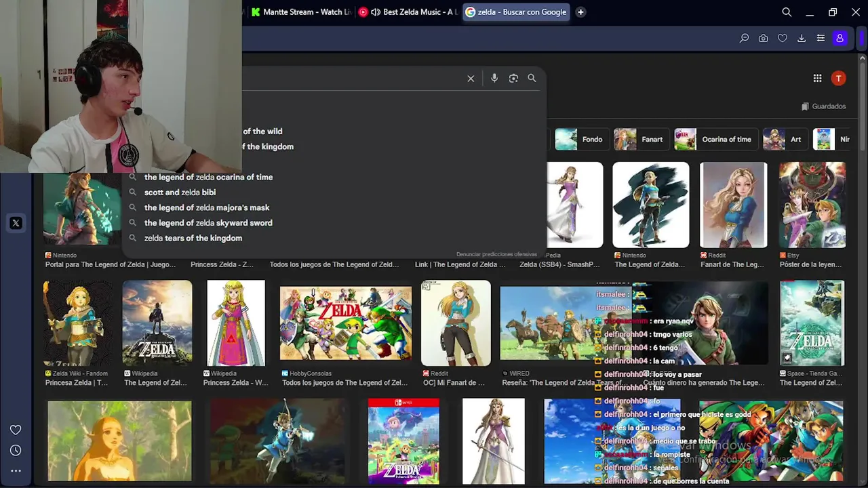Open bookmarks heart icon in toolbar

point(783,39)
